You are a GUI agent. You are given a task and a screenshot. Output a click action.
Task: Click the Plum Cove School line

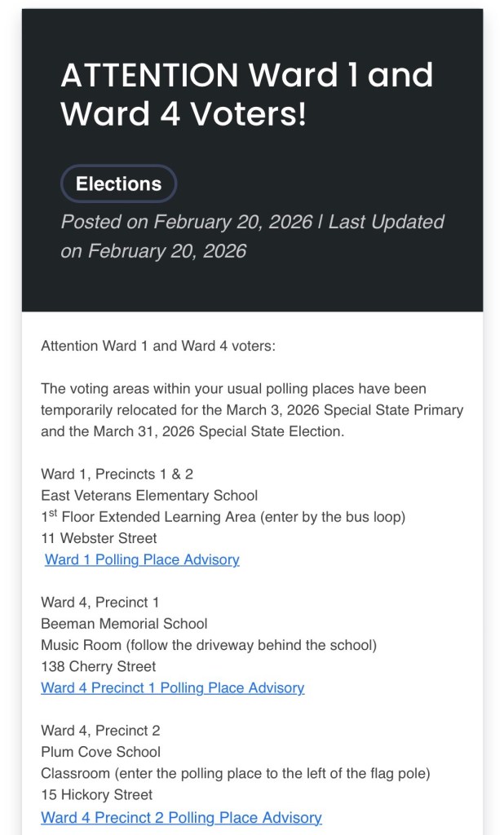click(100, 752)
